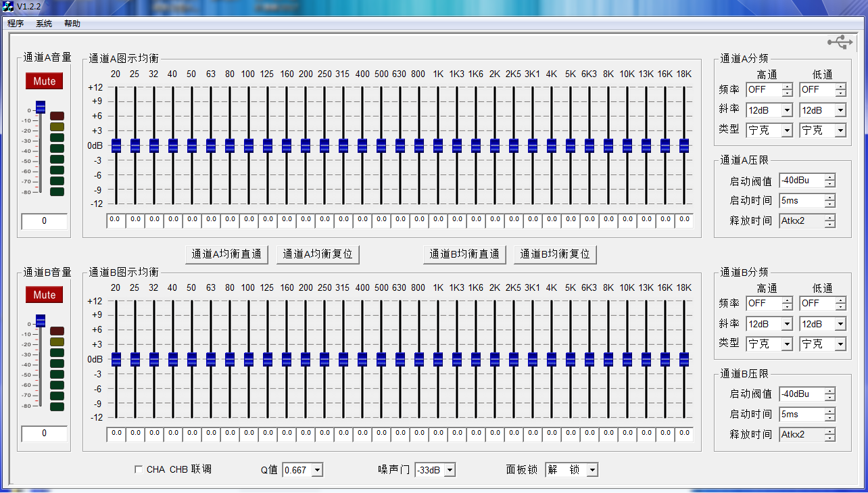The image size is (868, 493).
Task: Open channel A high-pass type dropdown
Action: [x=787, y=131]
